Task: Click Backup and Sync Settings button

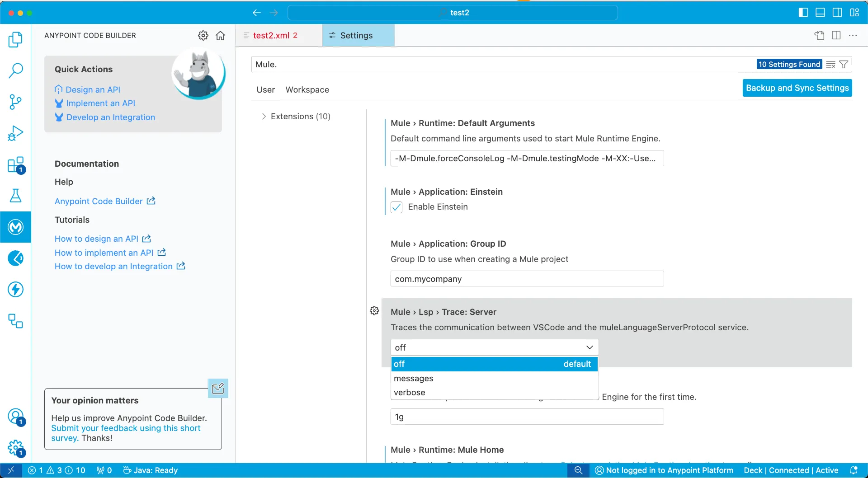Action: [797, 88]
